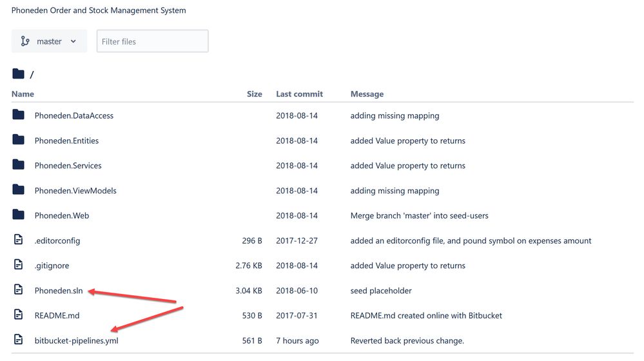
Task: Open the master branch dropdown
Action: click(49, 41)
